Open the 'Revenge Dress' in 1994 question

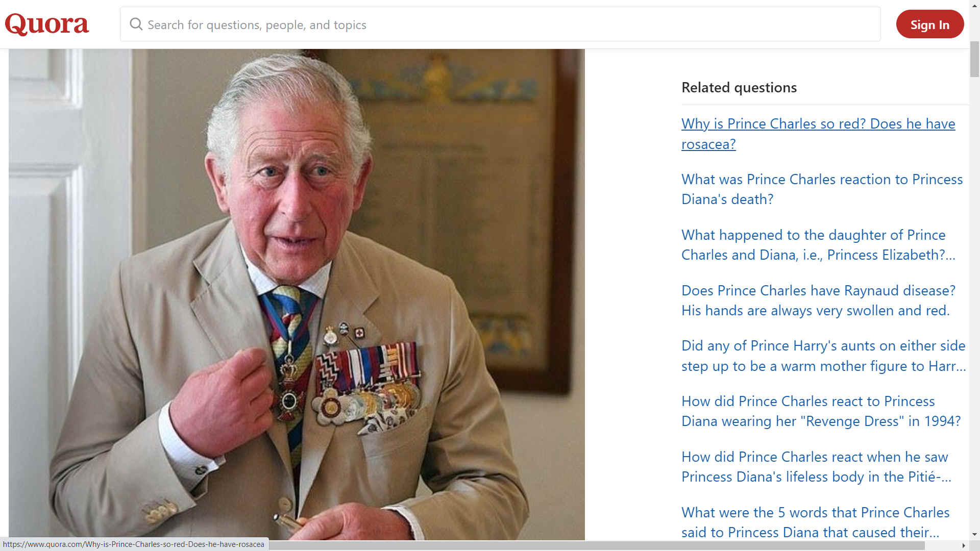pyautogui.click(x=821, y=411)
